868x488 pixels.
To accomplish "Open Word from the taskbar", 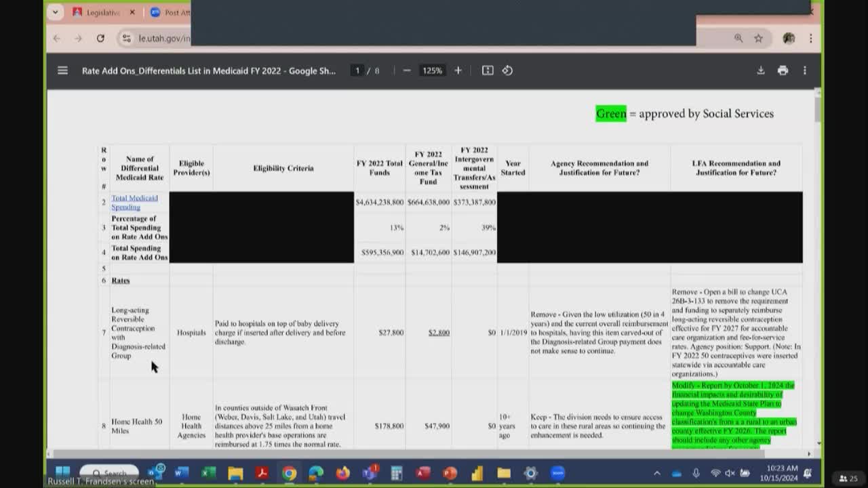I will tap(182, 473).
